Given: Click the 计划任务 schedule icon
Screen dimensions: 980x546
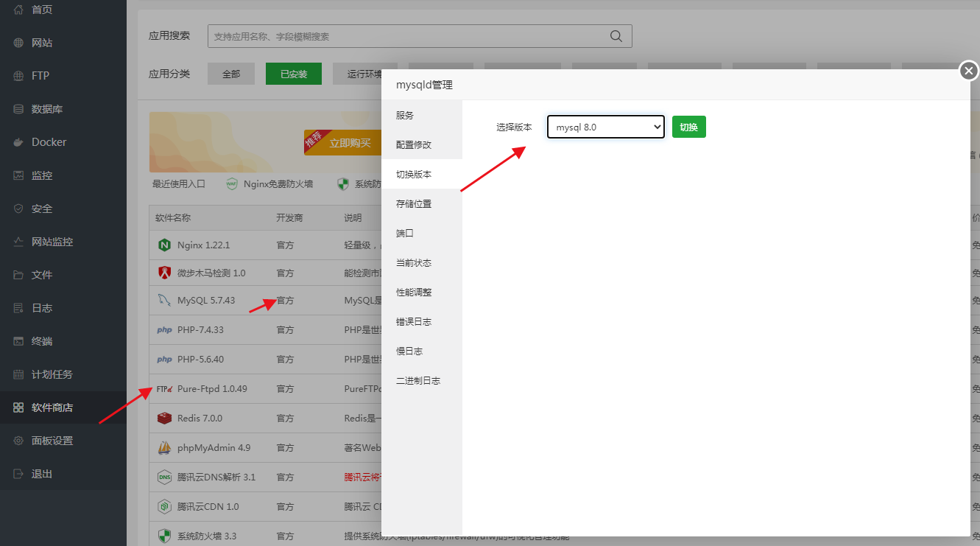Looking at the screenshot, I should 18,374.
